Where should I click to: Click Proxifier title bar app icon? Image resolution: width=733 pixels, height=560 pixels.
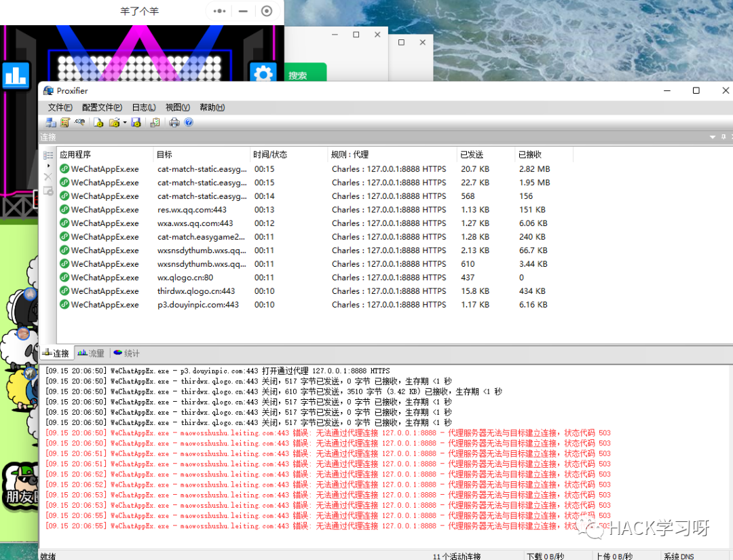48,91
